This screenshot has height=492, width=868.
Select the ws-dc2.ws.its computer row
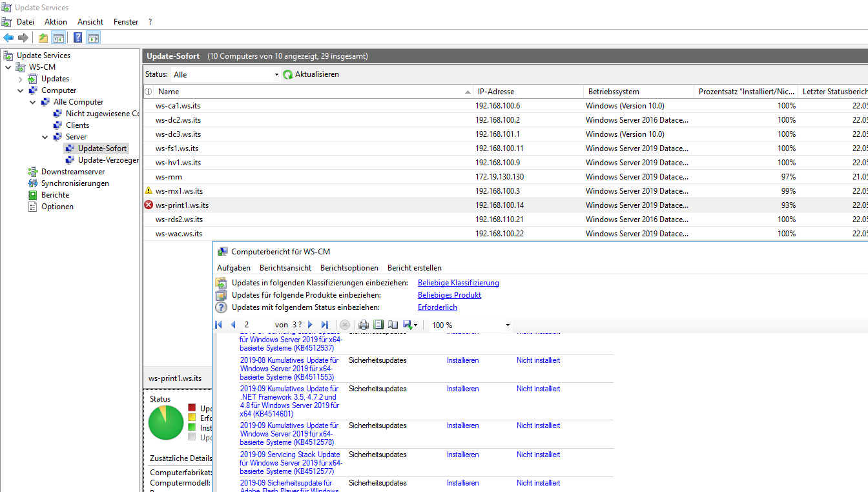505,120
